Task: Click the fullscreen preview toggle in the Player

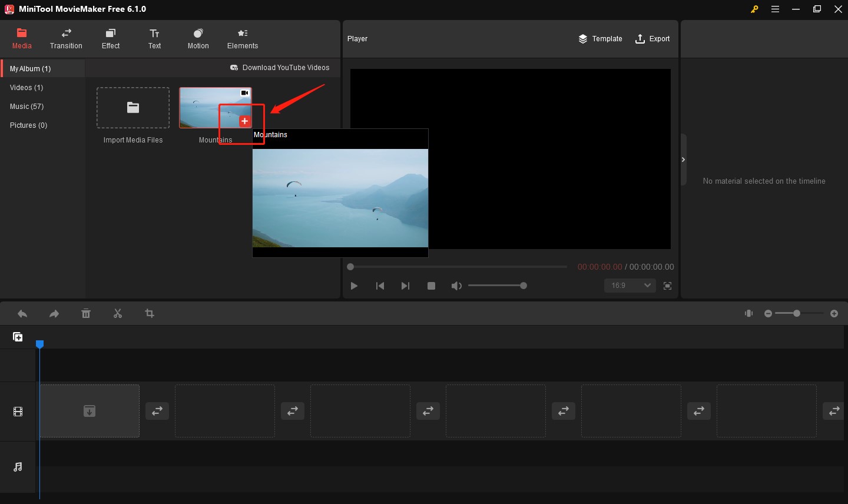Action: pyautogui.click(x=668, y=286)
